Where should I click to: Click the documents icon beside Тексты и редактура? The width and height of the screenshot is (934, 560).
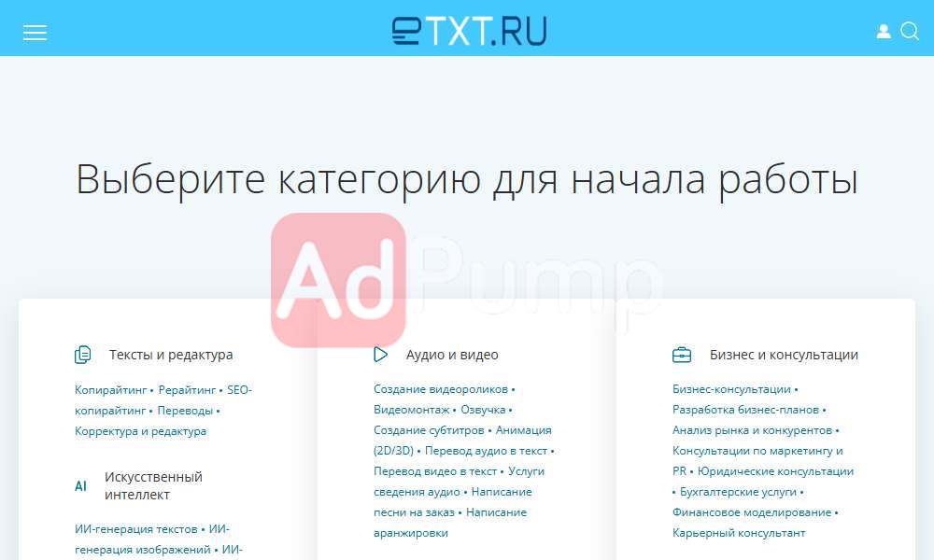83,355
